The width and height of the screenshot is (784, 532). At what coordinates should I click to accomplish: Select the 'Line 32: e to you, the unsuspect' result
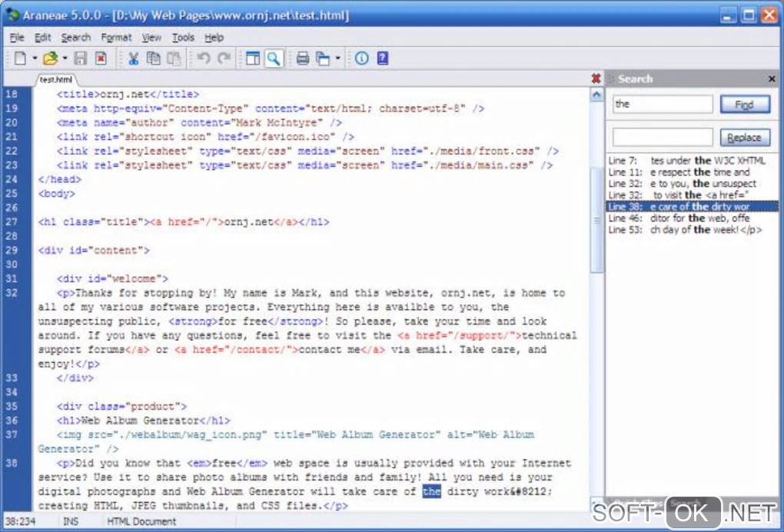coord(692,184)
